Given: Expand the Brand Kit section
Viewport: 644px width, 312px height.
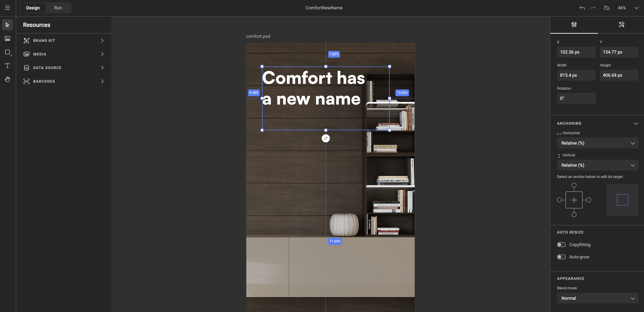Looking at the screenshot, I should pyautogui.click(x=64, y=40).
